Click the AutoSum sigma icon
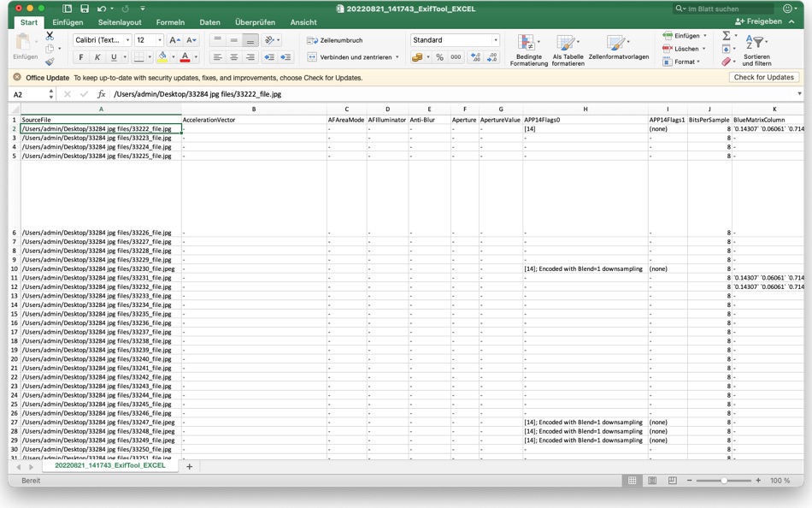812x508 pixels. pyautogui.click(x=726, y=35)
